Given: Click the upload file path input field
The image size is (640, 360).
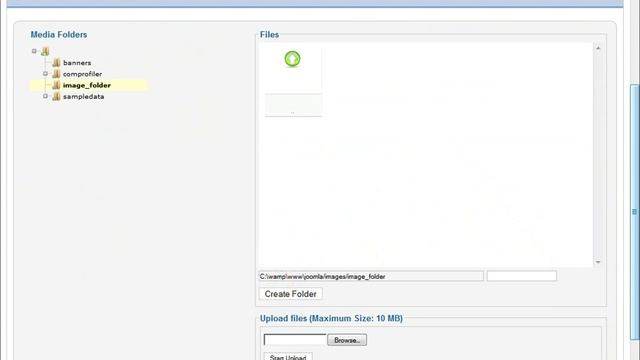Looking at the screenshot, I should [295, 340].
